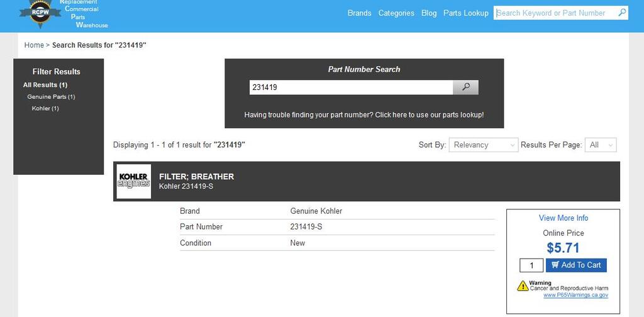The image size is (644, 317).
Task: Click the Genuine Kohler brand value
Action: point(316,211)
